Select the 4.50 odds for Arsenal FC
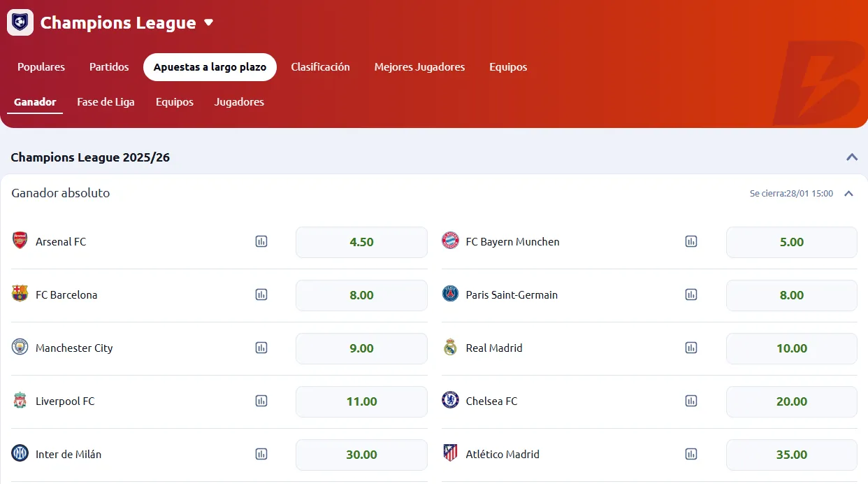 (361, 241)
